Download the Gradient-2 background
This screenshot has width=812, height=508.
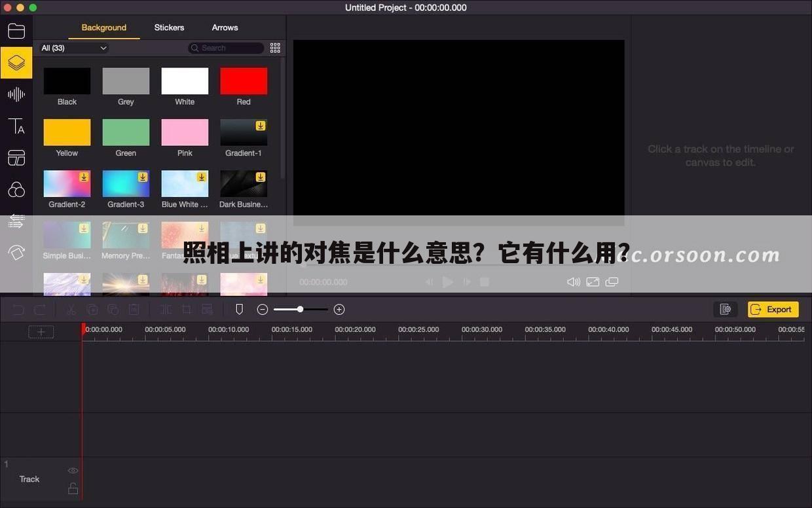84,177
